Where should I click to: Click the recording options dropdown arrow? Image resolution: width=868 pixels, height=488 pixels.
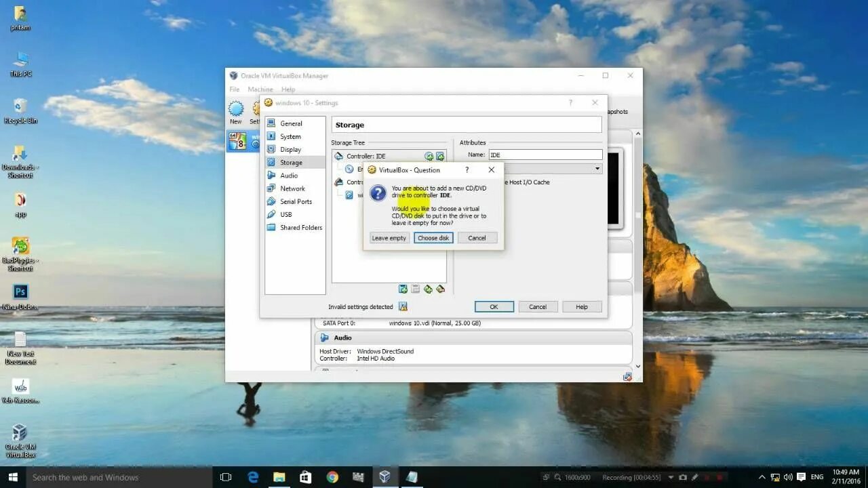[x=672, y=477]
